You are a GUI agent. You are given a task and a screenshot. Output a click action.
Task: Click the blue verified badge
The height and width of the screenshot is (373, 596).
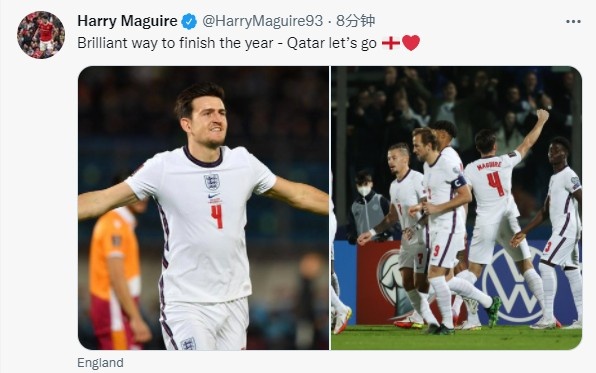click(x=189, y=21)
